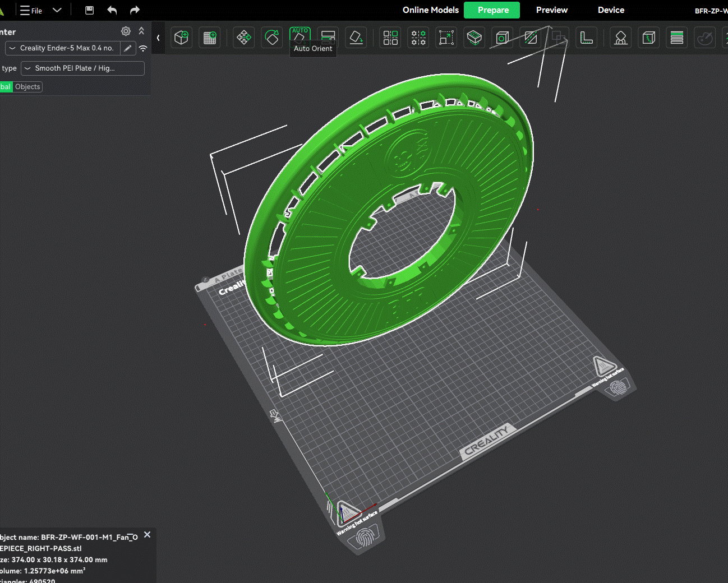The height and width of the screenshot is (583, 728).
Task: Select the Lay on face tool
Action: coord(356,38)
